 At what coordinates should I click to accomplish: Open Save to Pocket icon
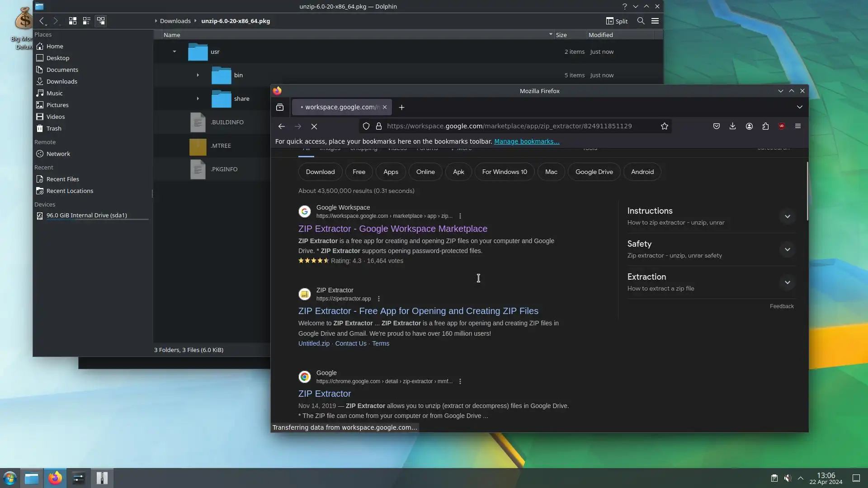point(716,127)
